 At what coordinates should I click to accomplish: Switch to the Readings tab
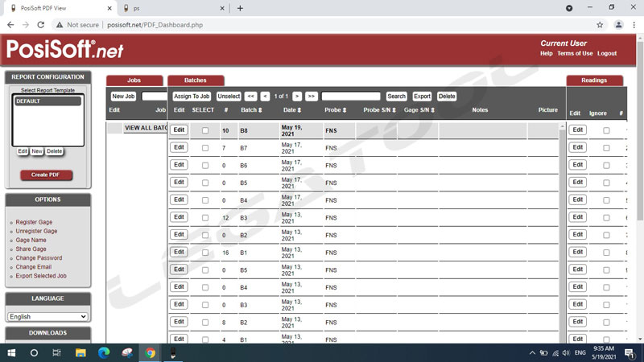coord(594,80)
